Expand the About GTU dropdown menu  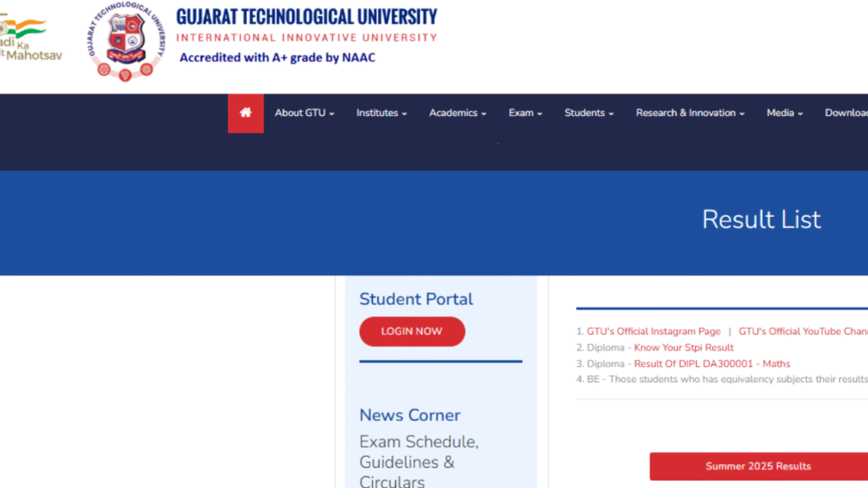(x=304, y=114)
